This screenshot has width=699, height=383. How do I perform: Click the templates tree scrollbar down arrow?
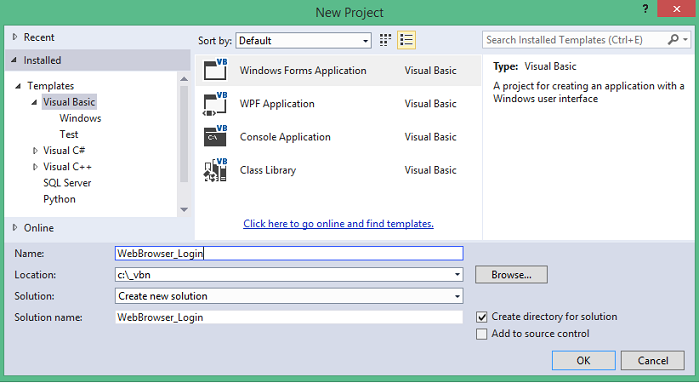coord(184,210)
